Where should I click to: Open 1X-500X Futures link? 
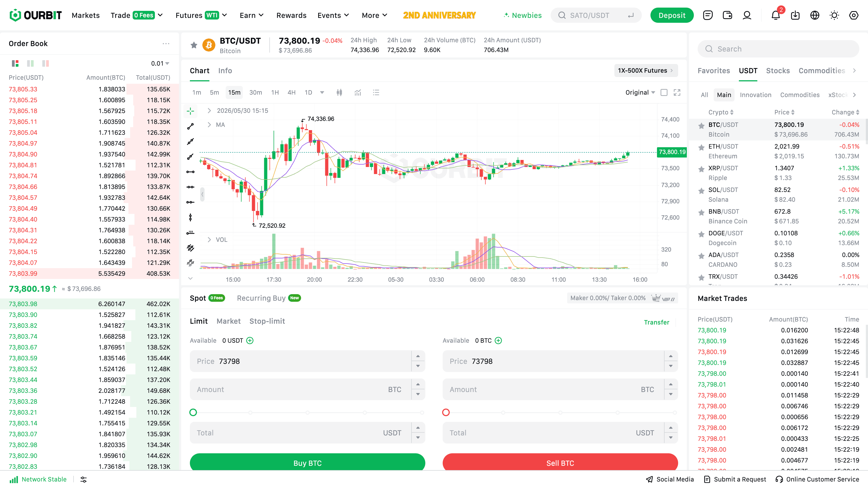pyautogui.click(x=646, y=70)
